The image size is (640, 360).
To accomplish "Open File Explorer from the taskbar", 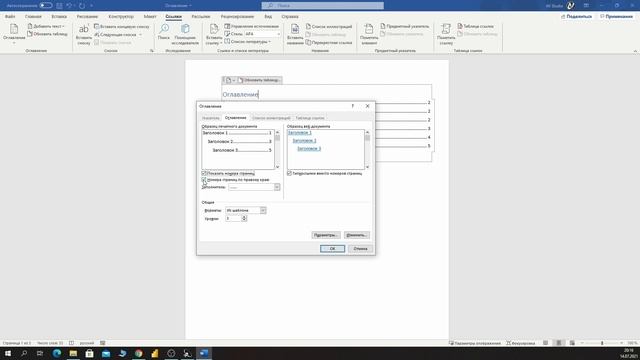I will (73, 353).
